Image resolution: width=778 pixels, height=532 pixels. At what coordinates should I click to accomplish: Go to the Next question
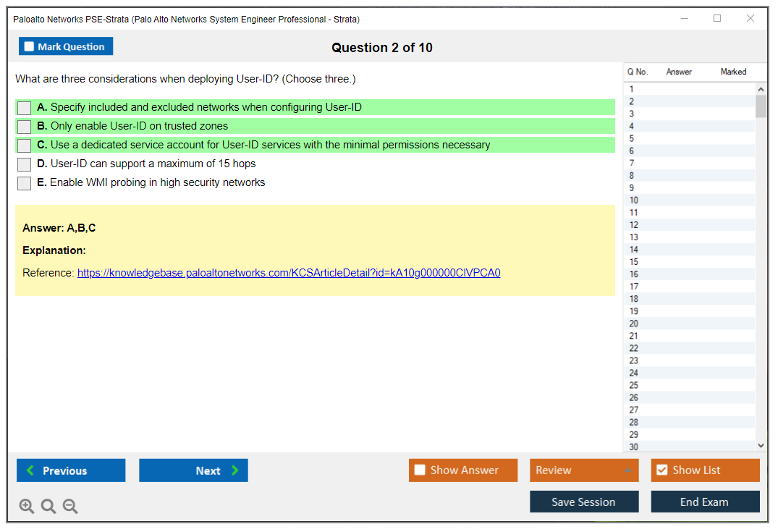coord(193,470)
